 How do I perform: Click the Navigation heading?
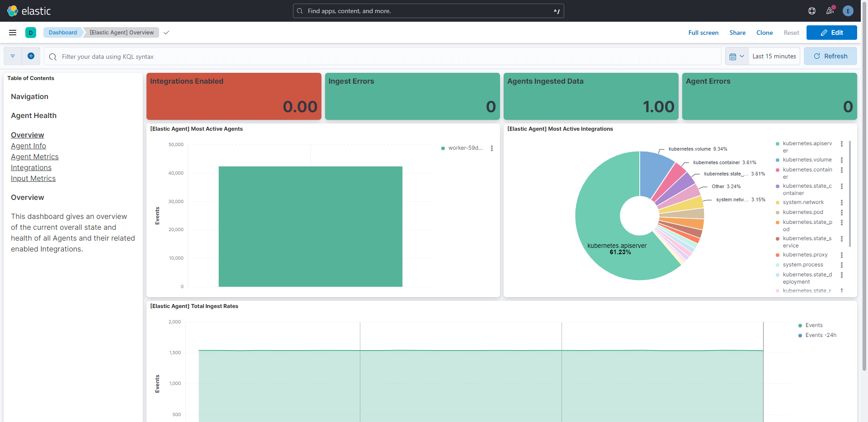(x=29, y=97)
